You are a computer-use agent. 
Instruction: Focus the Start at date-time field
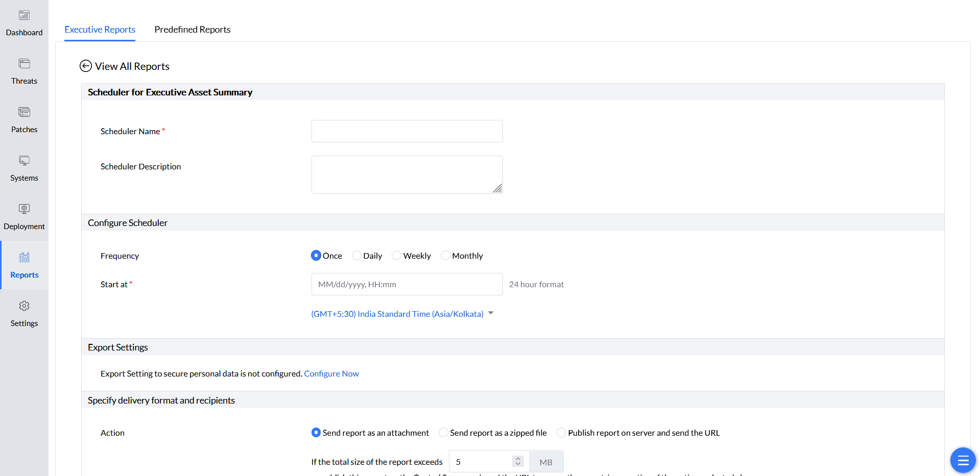407,284
